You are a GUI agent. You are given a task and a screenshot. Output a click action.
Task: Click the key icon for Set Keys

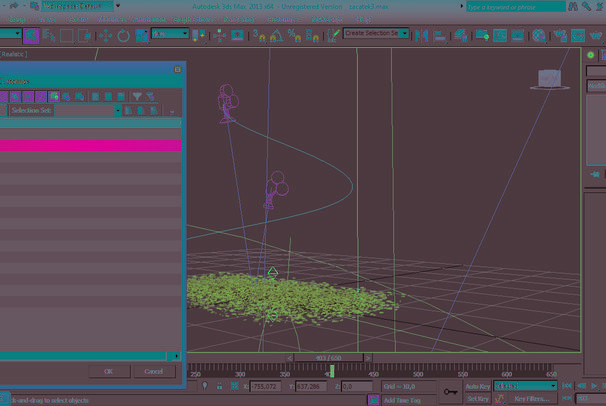tap(450, 392)
